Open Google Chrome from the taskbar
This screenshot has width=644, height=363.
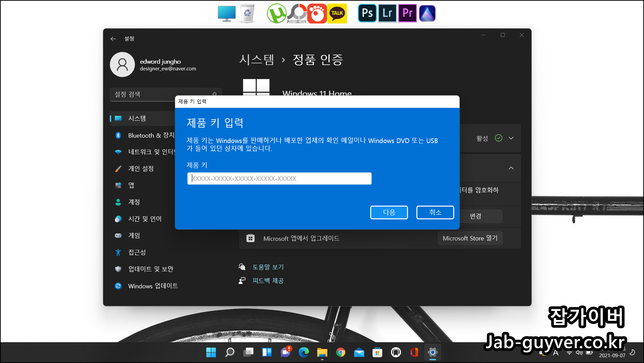tap(340, 352)
